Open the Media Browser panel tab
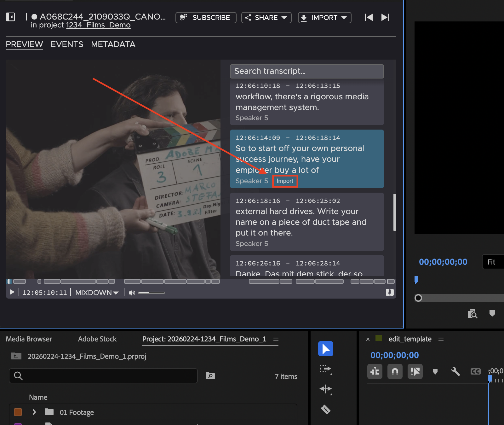The image size is (504, 425). [29, 339]
